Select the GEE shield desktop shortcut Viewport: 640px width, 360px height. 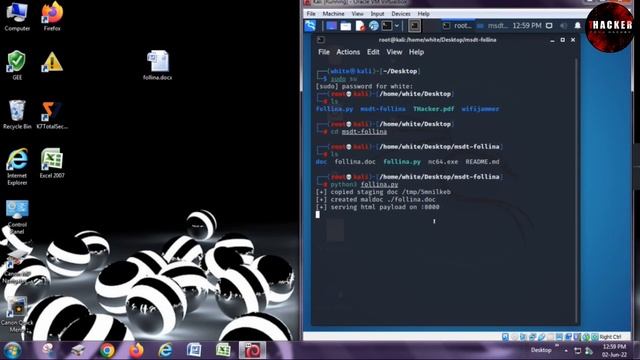17,65
